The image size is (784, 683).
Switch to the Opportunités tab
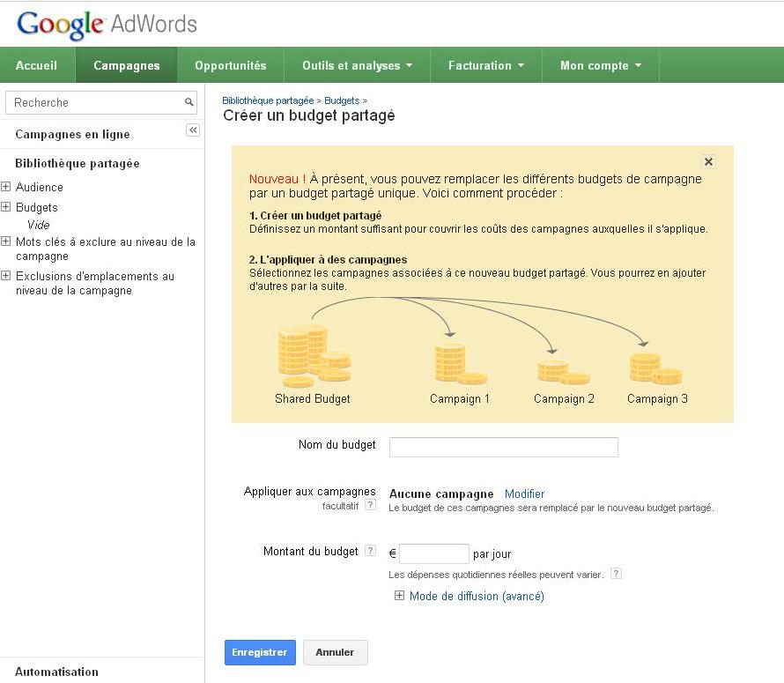click(x=230, y=65)
